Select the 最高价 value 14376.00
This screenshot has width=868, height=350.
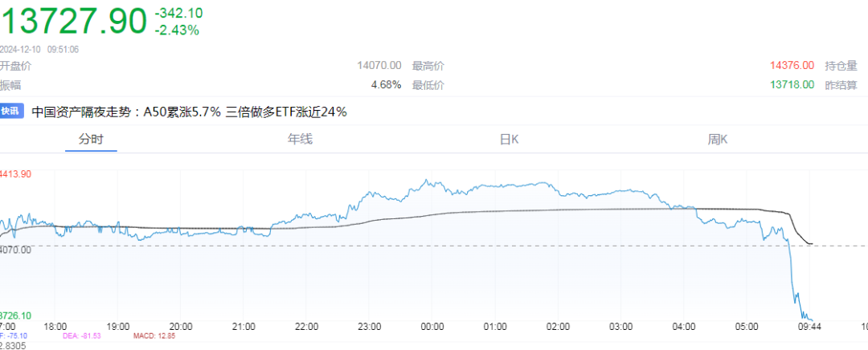[792, 66]
